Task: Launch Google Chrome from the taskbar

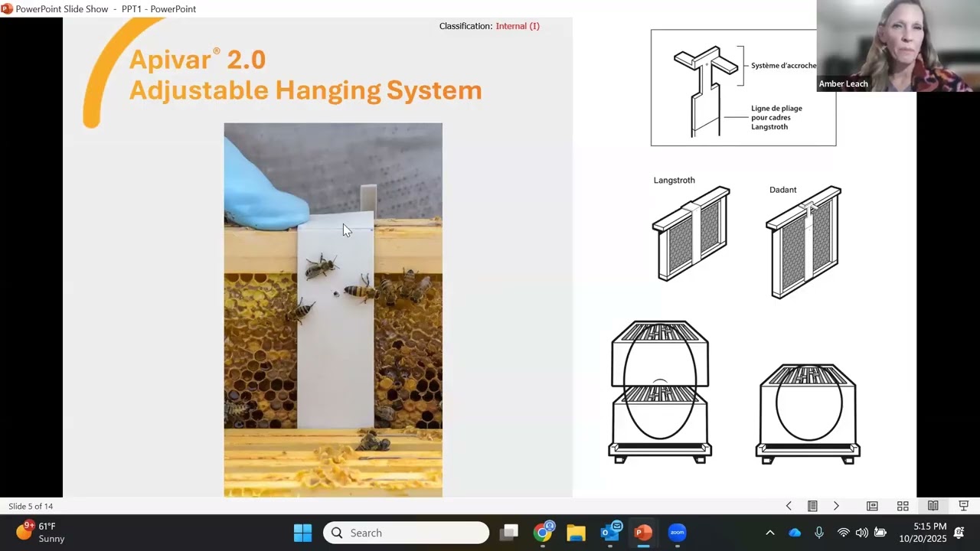Action: [543, 533]
